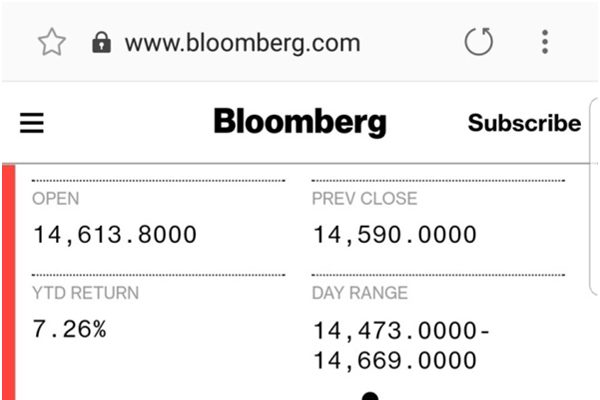Screen dimensions: 600x400
Task: Select the 7.26% YTD return value
Action: (70, 329)
